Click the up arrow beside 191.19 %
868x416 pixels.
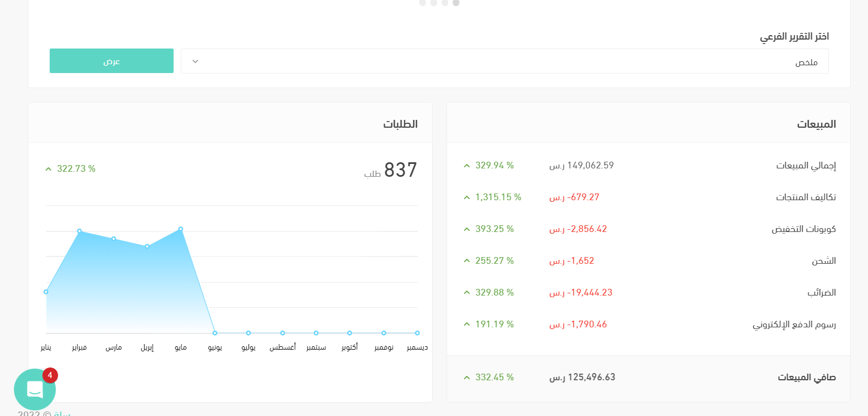point(467,325)
